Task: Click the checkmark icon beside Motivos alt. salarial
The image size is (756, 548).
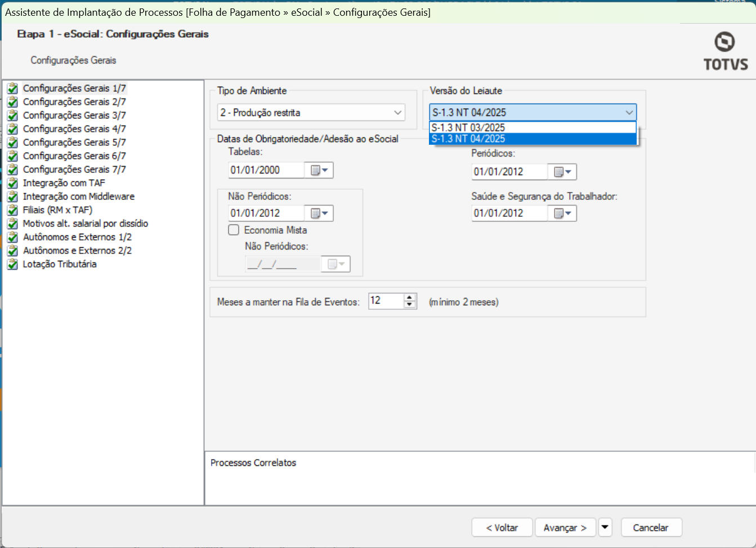Action: (12, 224)
